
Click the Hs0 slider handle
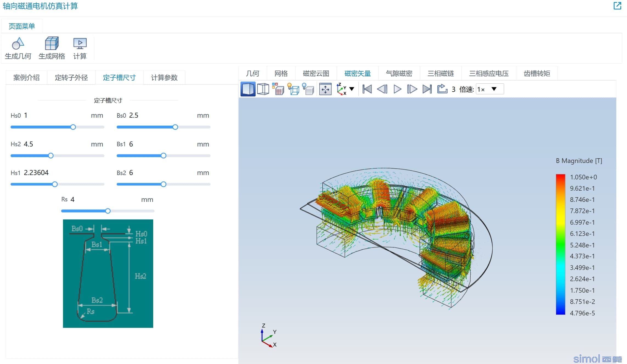73,127
